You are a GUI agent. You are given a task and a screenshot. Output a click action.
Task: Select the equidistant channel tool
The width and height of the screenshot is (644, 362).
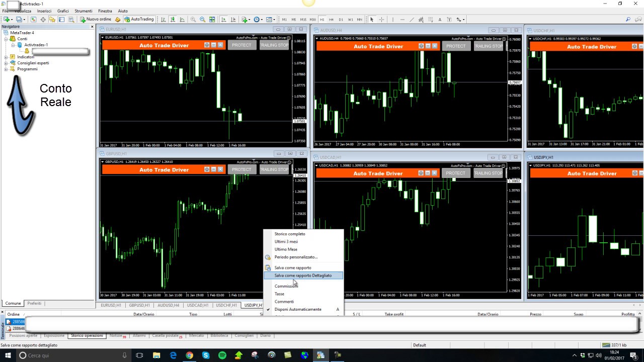click(x=421, y=20)
